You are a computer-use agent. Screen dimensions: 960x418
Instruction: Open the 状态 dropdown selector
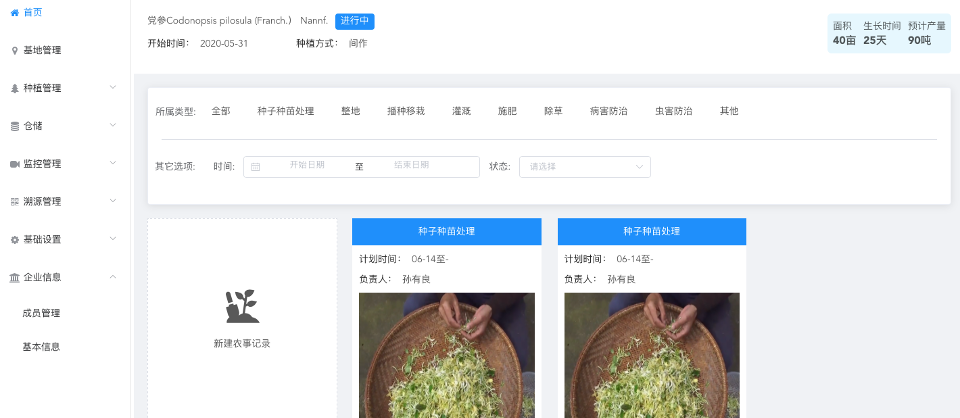tap(585, 166)
